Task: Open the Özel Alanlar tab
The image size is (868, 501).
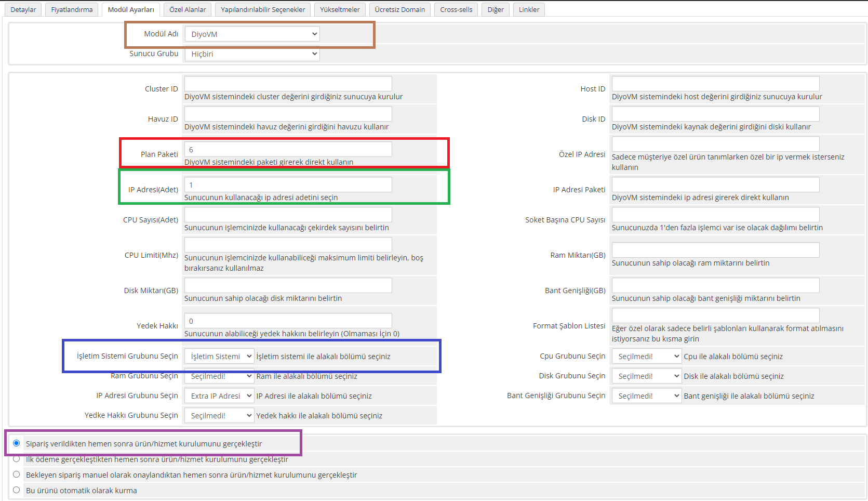Action: point(188,9)
